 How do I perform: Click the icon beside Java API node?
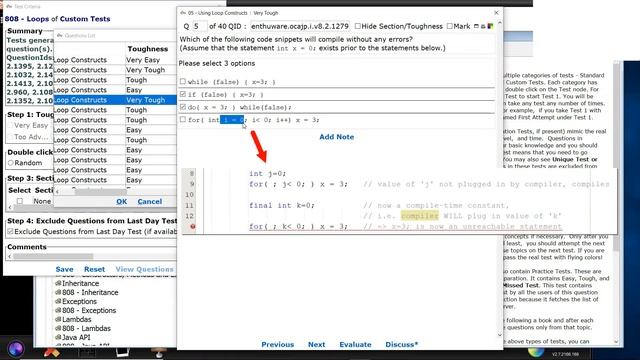(58, 337)
